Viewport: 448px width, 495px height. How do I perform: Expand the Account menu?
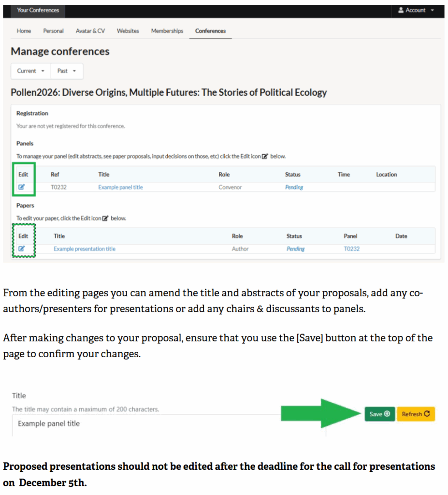coord(416,10)
